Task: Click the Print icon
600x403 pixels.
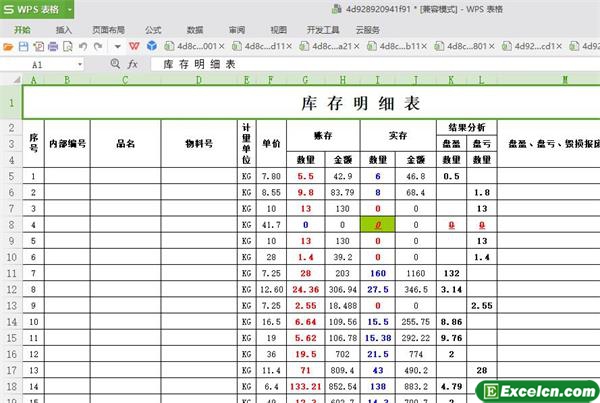Action: pyautogui.click(x=53, y=47)
